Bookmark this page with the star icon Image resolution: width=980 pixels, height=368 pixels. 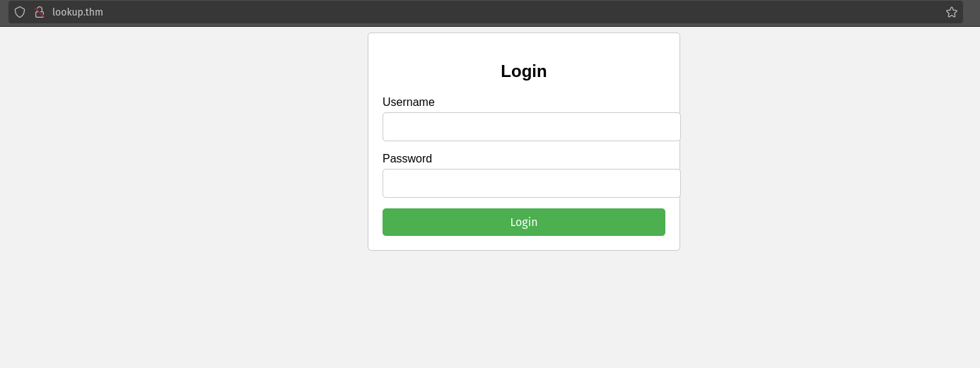click(x=951, y=12)
